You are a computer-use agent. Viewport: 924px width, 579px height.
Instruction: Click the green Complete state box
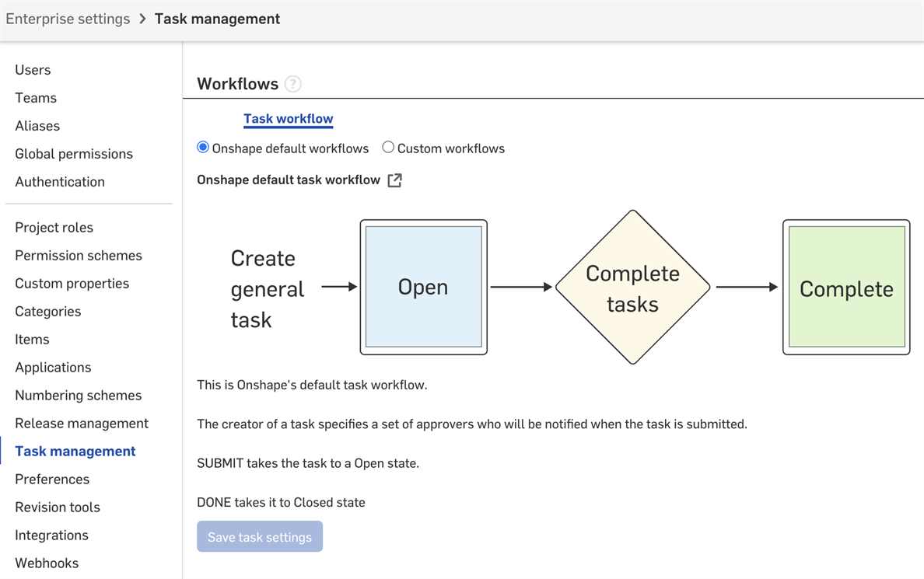tap(846, 287)
